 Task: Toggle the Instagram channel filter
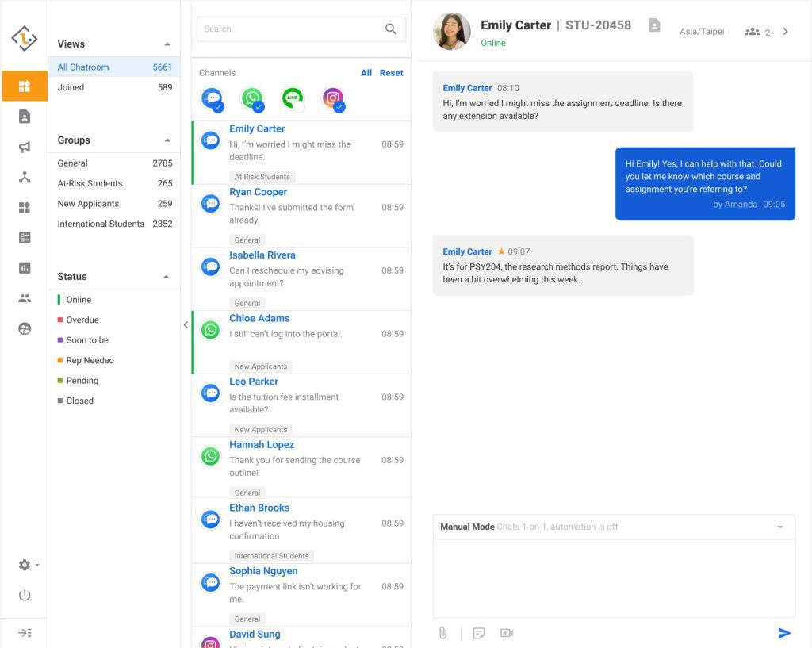pyautogui.click(x=333, y=99)
